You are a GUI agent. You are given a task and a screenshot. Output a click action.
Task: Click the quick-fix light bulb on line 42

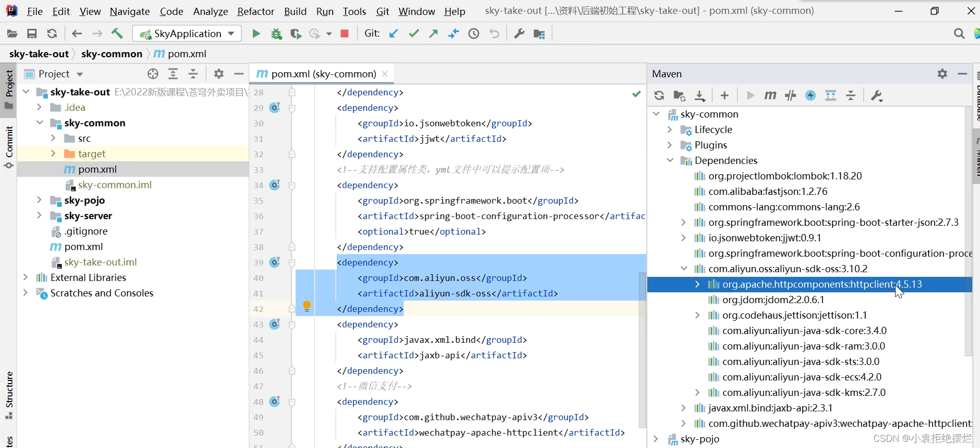tap(307, 306)
